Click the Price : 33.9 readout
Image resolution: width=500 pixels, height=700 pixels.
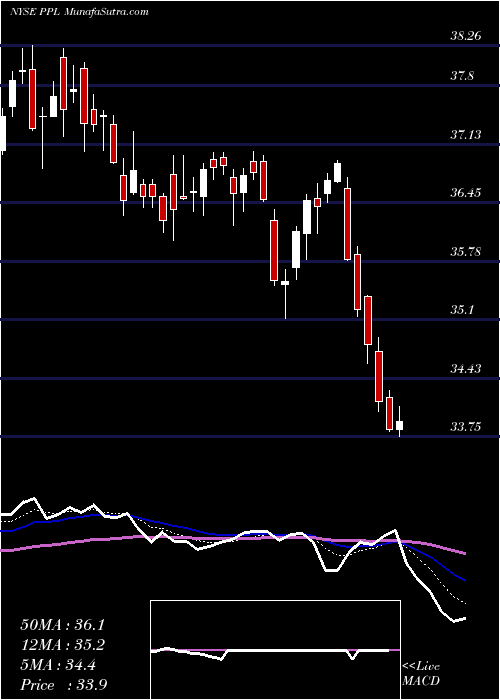coord(62,684)
